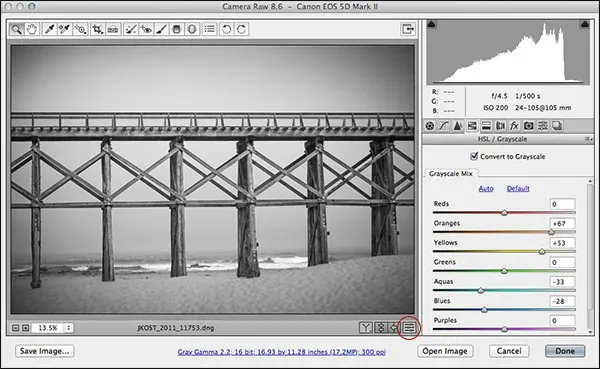This screenshot has height=369, width=600.
Task: Click the Blues value field showing -28
Action: (562, 301)
